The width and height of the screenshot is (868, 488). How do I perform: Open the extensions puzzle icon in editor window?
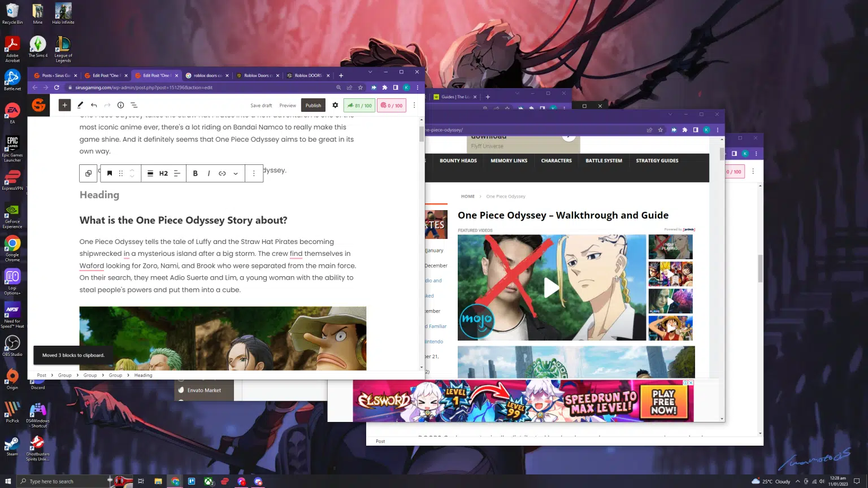coord(384,88)
